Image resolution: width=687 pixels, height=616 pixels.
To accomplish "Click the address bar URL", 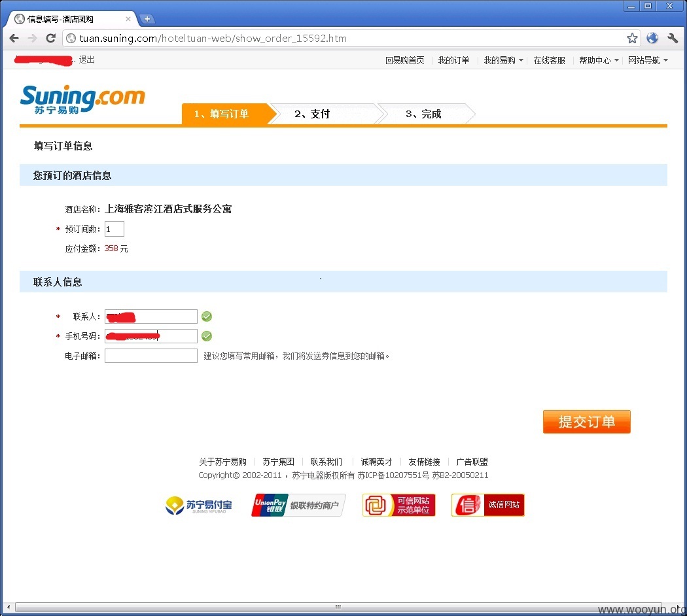I will [x=213, y=39].
